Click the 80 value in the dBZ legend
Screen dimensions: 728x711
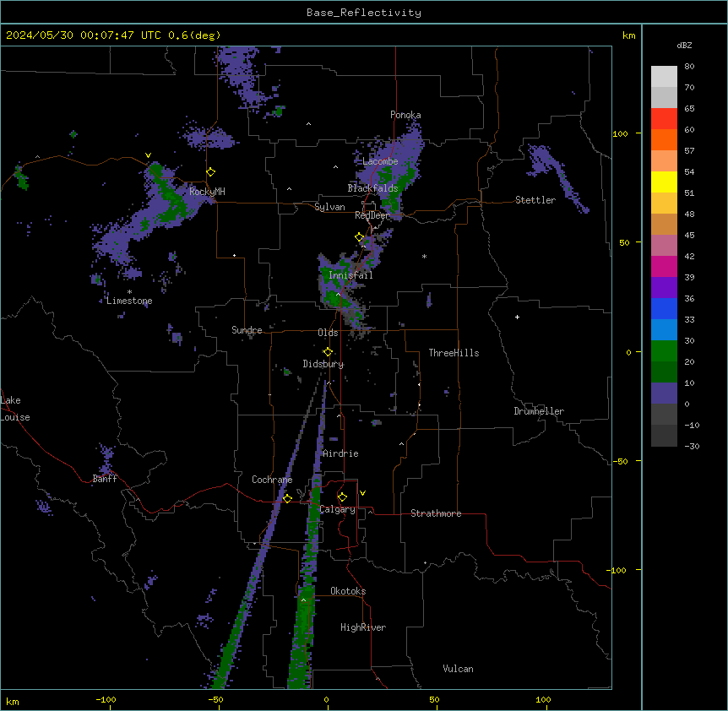point(689,66)
